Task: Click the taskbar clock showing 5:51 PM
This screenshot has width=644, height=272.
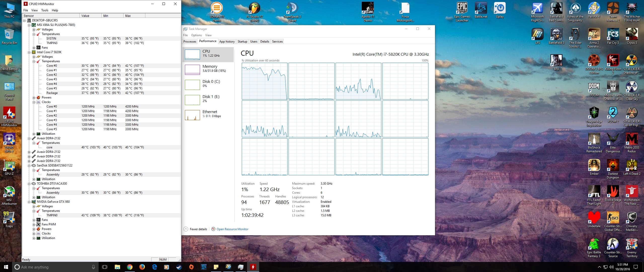Action: (x=623, y=267)
